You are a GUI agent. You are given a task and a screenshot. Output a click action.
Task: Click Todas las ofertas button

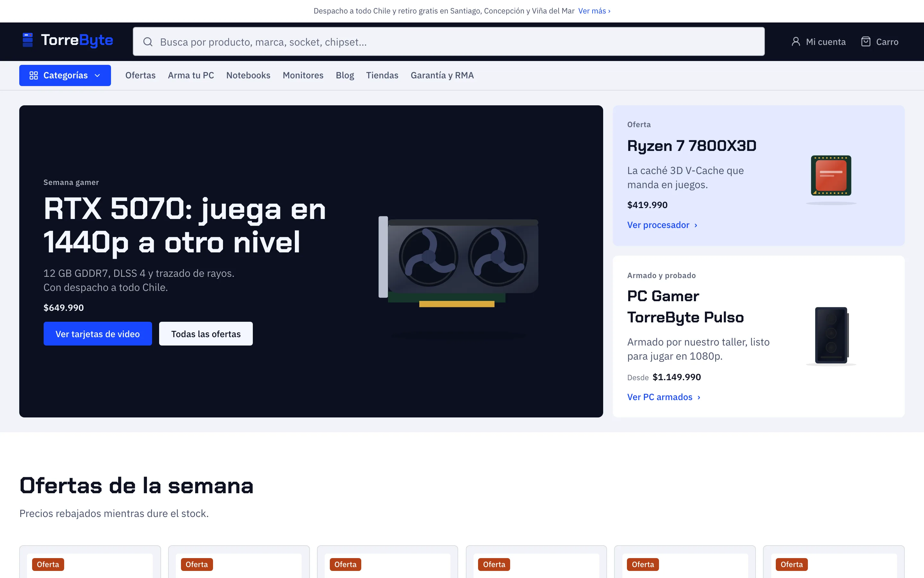click(x=206, y=334)
